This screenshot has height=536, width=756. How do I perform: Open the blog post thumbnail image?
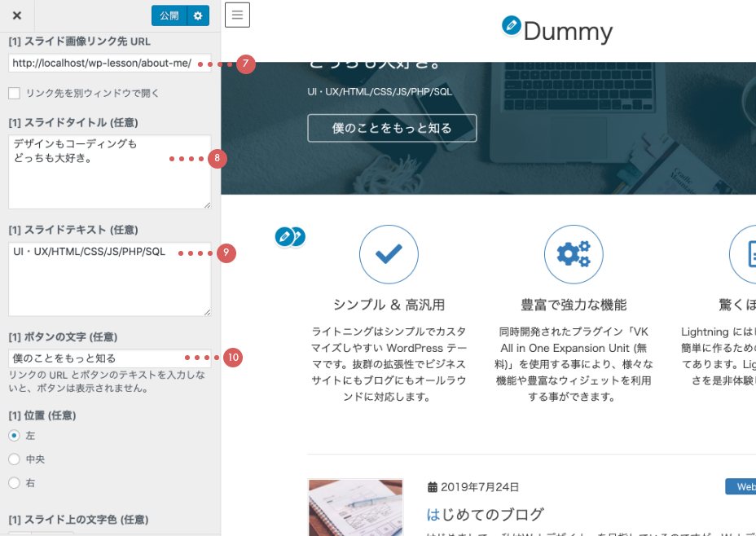click(355, 507)
